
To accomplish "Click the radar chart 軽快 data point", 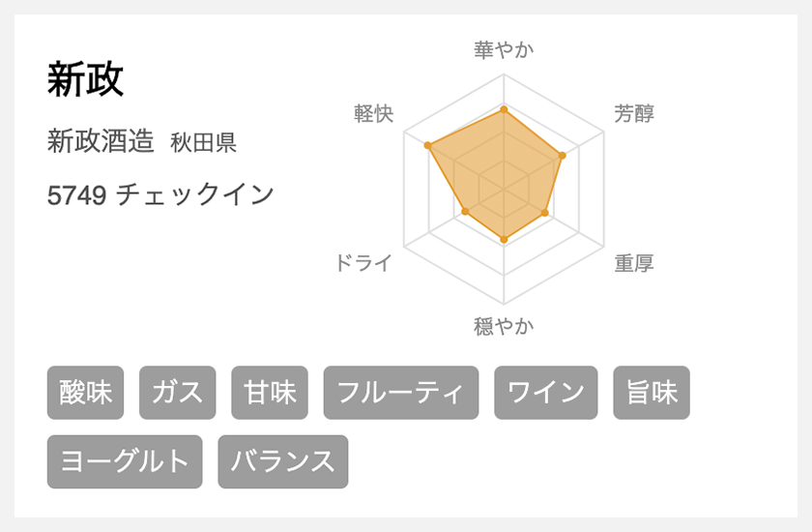I will click(x=427, y=145).
